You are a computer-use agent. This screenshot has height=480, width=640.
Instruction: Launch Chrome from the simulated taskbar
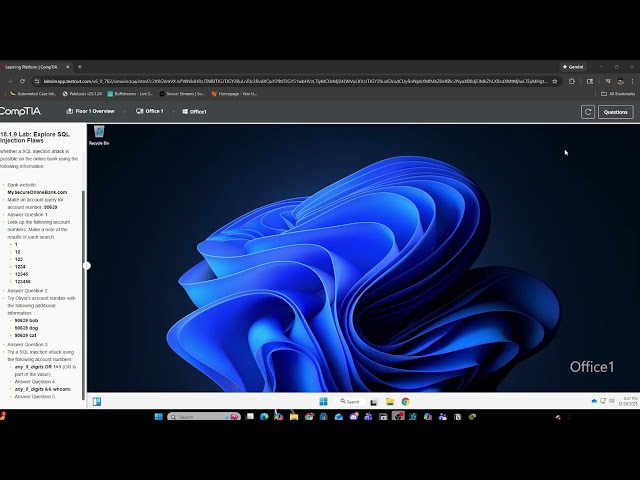tap(405, 402)
